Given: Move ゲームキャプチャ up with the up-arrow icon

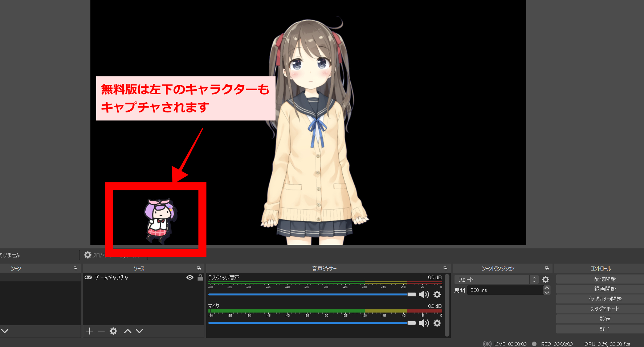Looking at the screenshot, I should (127, 331).
